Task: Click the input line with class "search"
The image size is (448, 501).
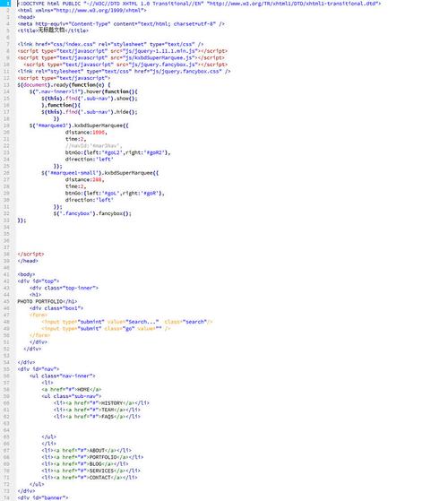Action: (127, 322)
